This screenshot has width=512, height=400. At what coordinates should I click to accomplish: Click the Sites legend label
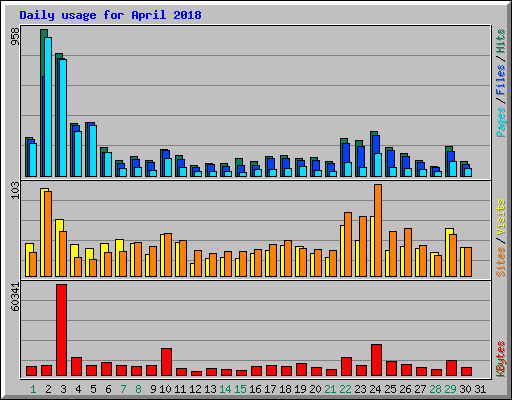click(x=500, y=262)
